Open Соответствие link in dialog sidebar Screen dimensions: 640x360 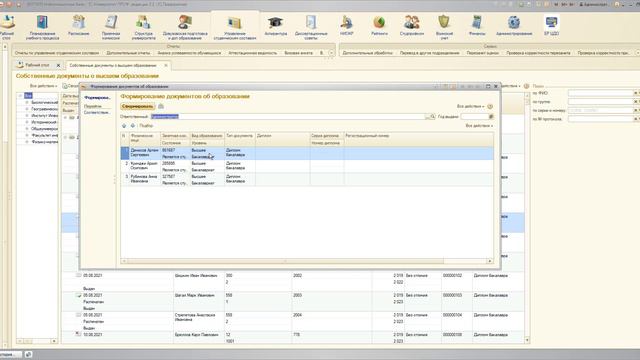[x=97, y=112]
